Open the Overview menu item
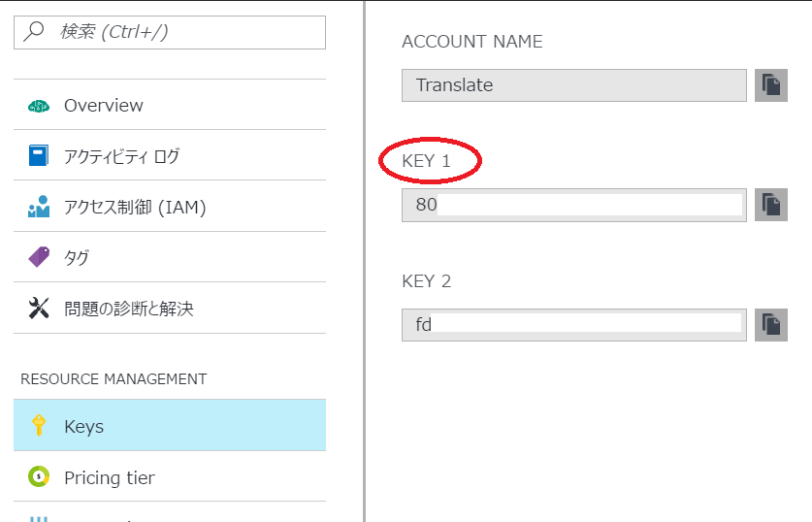The image size is (812, 522). point(170,105)
